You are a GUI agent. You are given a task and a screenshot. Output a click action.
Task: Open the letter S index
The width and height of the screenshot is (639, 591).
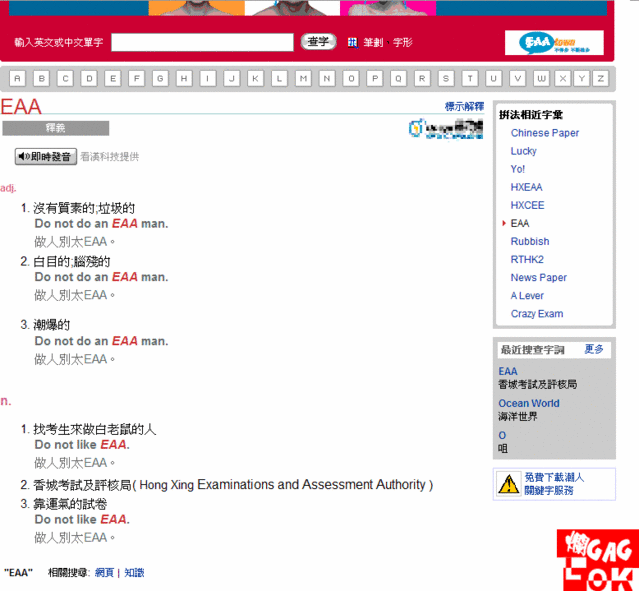[x=446, y=78]
